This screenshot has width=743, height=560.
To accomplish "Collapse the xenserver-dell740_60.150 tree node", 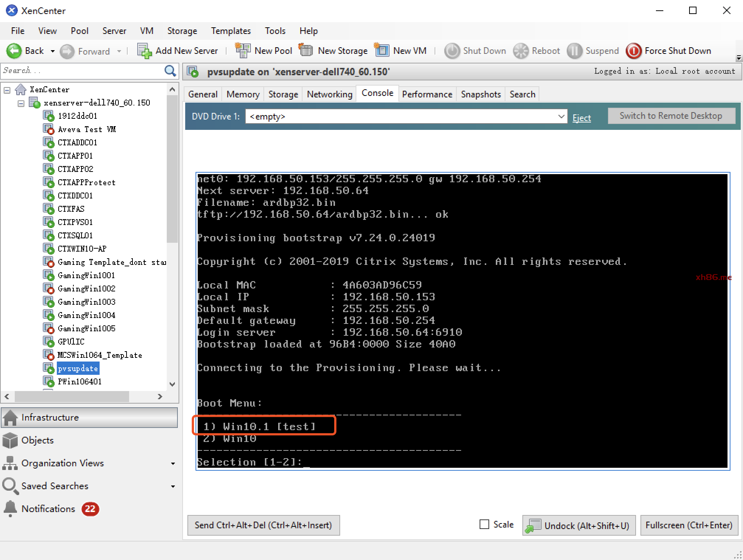I will click(x=21, y=103).
